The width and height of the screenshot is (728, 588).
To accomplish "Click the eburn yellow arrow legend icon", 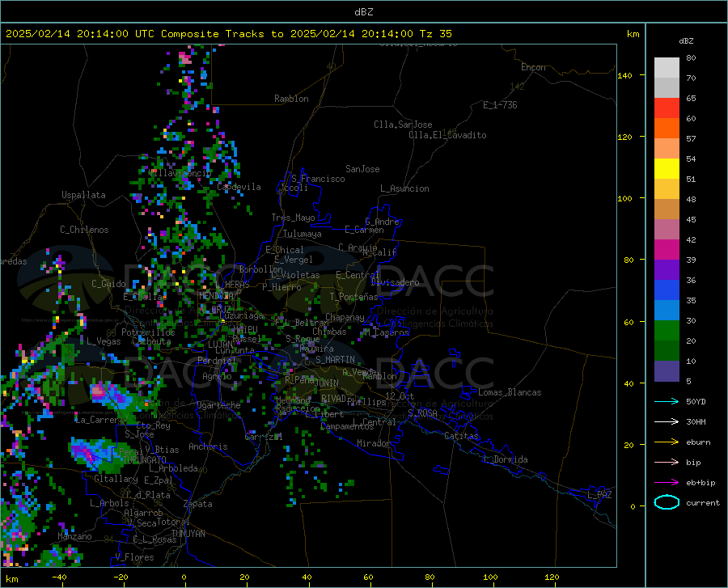I will (x=667, y=442).
